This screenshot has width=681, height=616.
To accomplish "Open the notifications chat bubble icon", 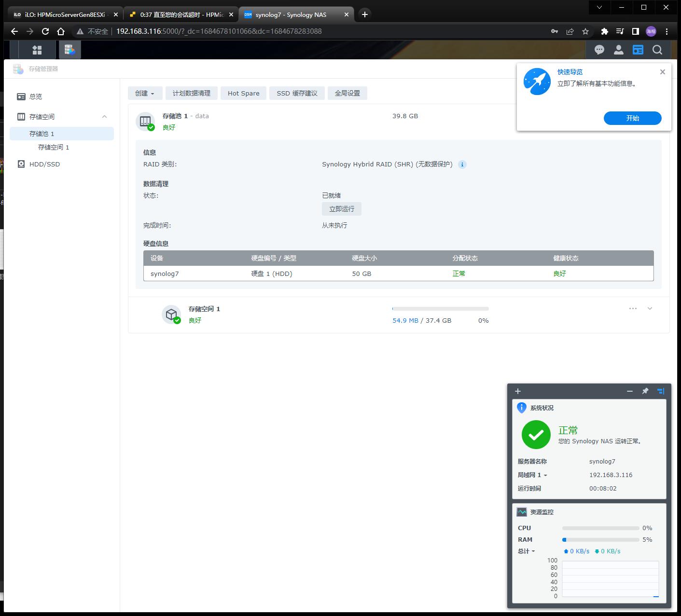I will pyautogui.click(x=599, y=50).
